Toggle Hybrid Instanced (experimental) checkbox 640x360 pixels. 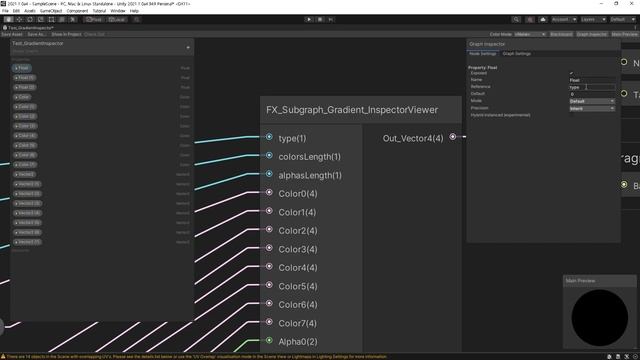pyautogui.click(x=571, y=115)
